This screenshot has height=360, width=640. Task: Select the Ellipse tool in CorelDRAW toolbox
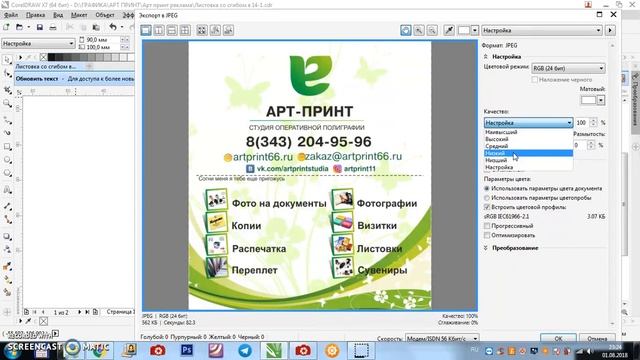point(7,160)
